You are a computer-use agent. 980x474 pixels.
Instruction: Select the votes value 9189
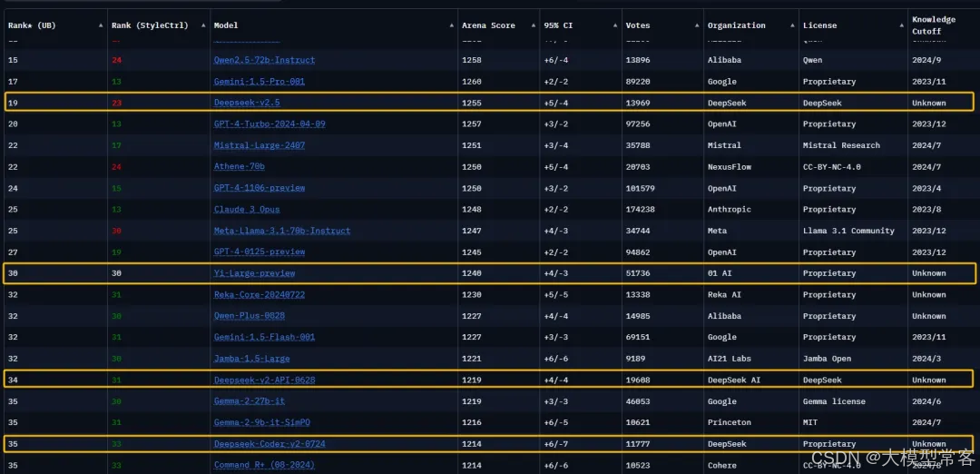(635, 359)
